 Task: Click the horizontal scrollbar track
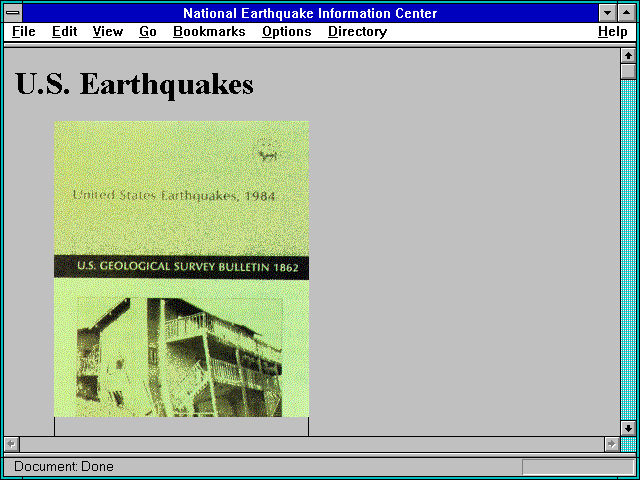pos(312,444)
